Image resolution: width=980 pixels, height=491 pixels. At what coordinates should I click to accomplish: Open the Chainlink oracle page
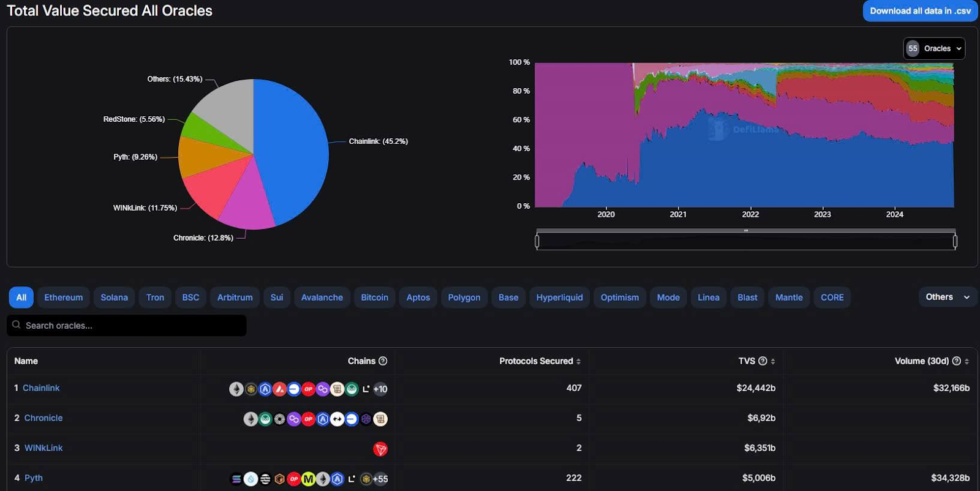pos(41,388)
